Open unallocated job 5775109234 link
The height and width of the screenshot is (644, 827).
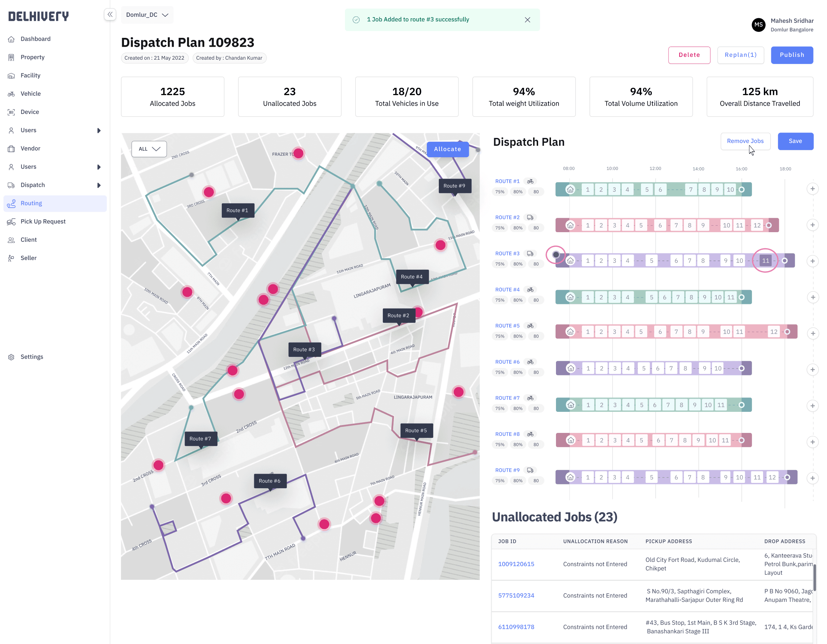[516, 595]
